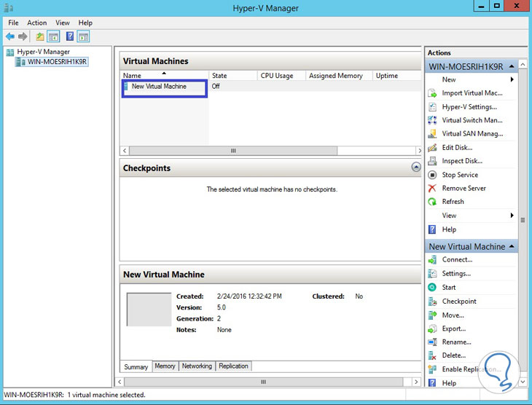Image resolution: width=532 pixels, height=405 pixels.
Task: Switch to the Networking tab
Action: (x=197, y=366)
